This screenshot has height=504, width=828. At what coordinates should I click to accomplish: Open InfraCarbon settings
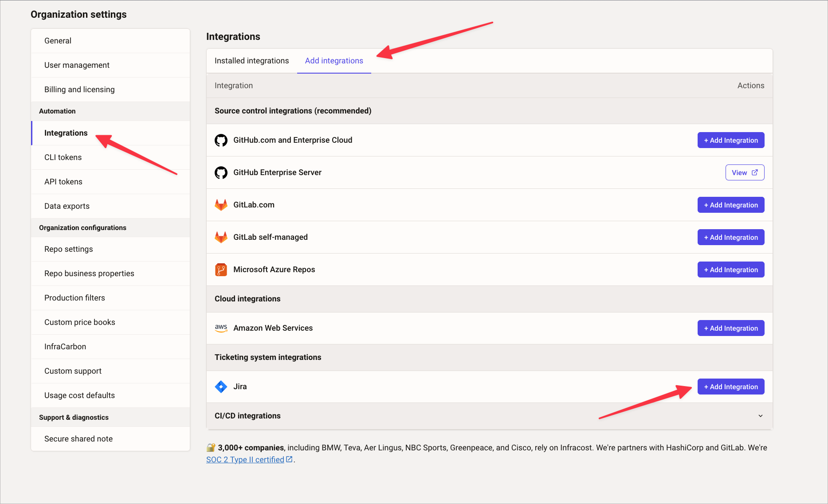[110, 347]
